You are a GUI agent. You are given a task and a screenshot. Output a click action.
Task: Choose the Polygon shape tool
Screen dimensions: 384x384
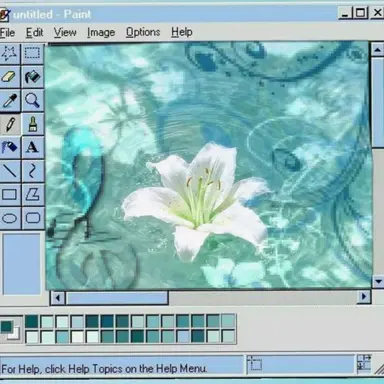pos(32,194)
